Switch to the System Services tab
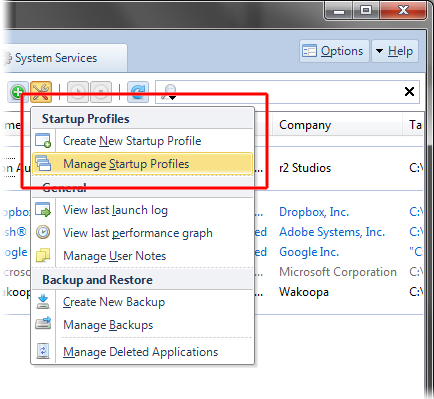 click(56, 58)
